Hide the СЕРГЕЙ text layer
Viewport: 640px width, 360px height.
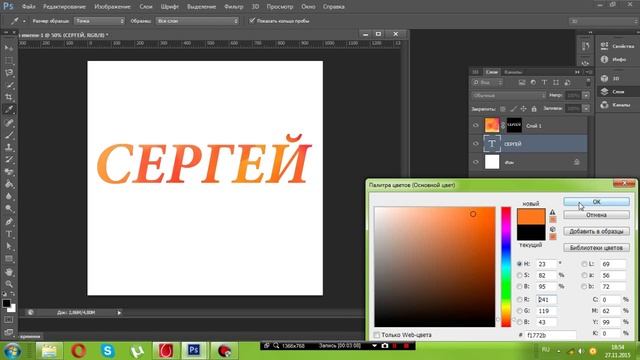476,144
